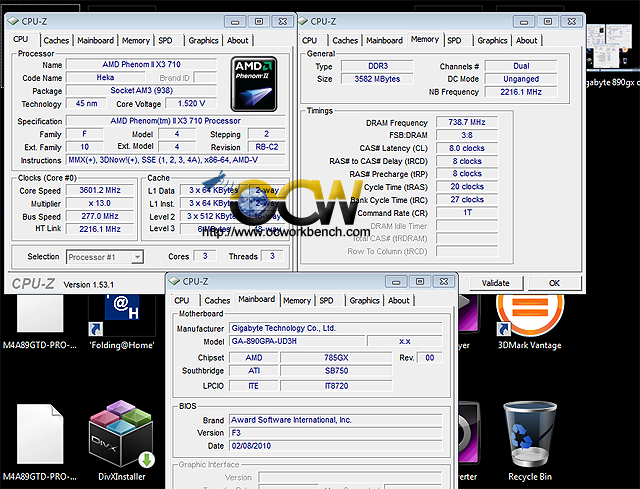Click the Code Name value Heka
The image size is (640, 489).
pos(105,78)
